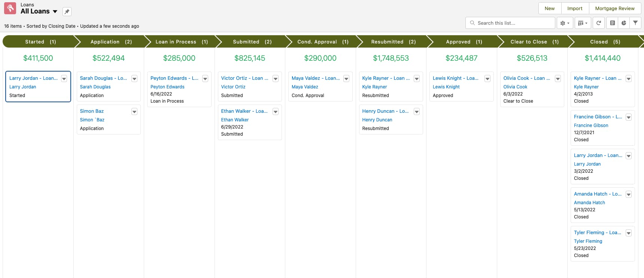Image resolution: width=644 pixels, height=278 pixels.
Task: Select the Clear to Close stage header
Action: coord(534,42)
